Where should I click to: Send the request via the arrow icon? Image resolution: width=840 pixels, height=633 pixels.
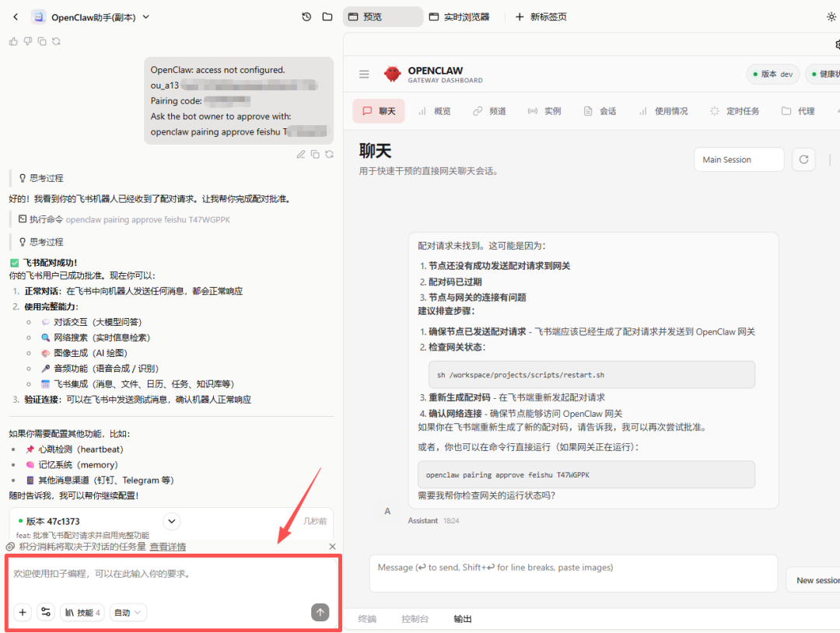(320, 612)
